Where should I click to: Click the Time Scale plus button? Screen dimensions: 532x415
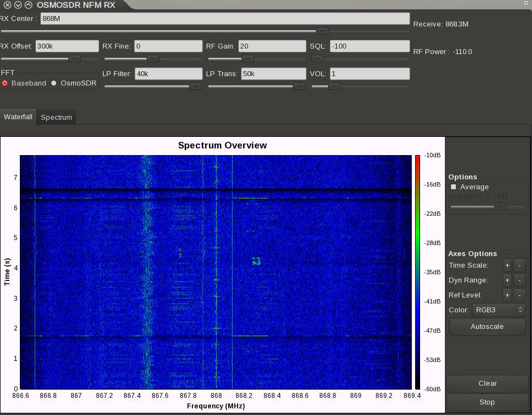tap(507, 265)
